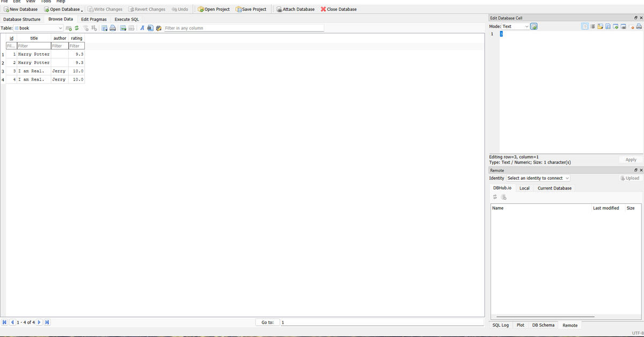644x337 pixels.
Task: Click the format text font icon
Action: [x=142, y=28]
